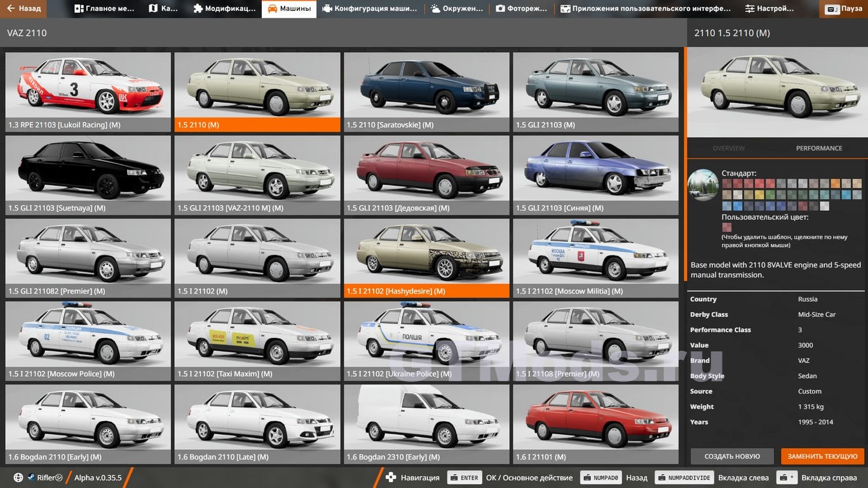The height and width of the screenshot is (488, 868).
Task: Select the 1.5 I 21102 (M) car
Action: [x=257, y=258]
